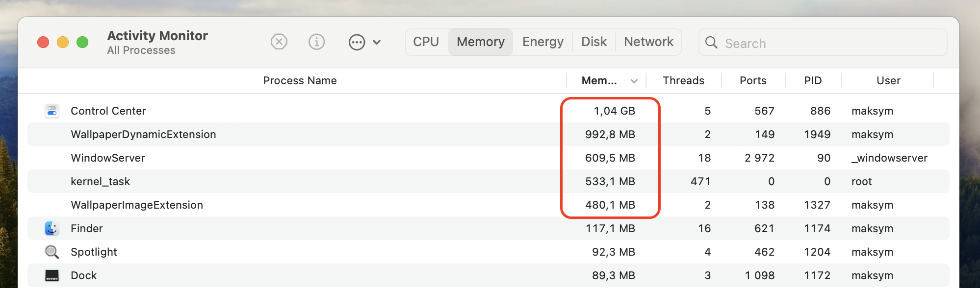980x288 pixels.
Task: Click the Spotlight magnifier process icon
Action: click(x=52, y=252)
